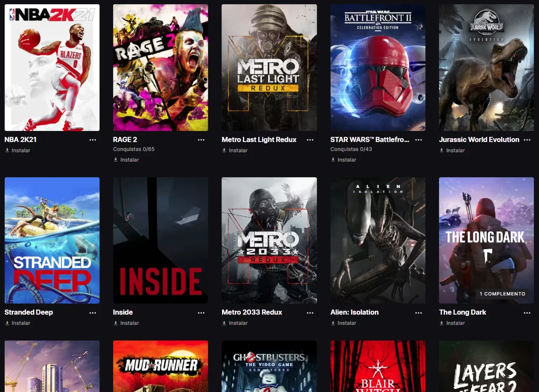Viewport: 539px width, 392px height.
Task: Open the city-building game cover with cranes
Action: coord(52,366)
